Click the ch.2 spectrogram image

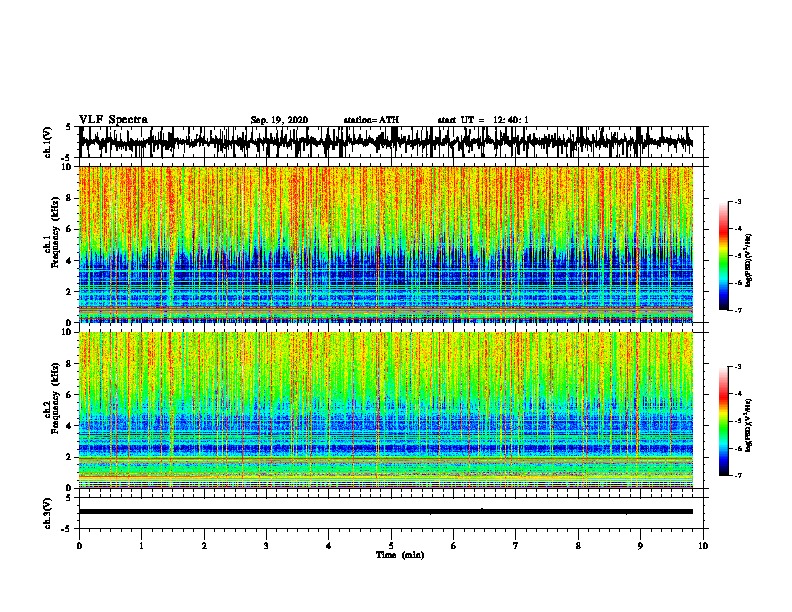click(385, 410)
